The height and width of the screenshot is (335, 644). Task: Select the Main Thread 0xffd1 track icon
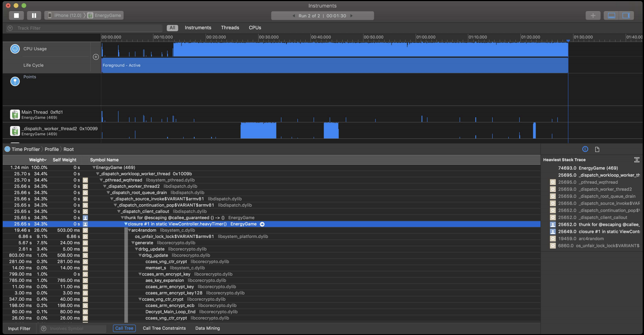(15, 114)
